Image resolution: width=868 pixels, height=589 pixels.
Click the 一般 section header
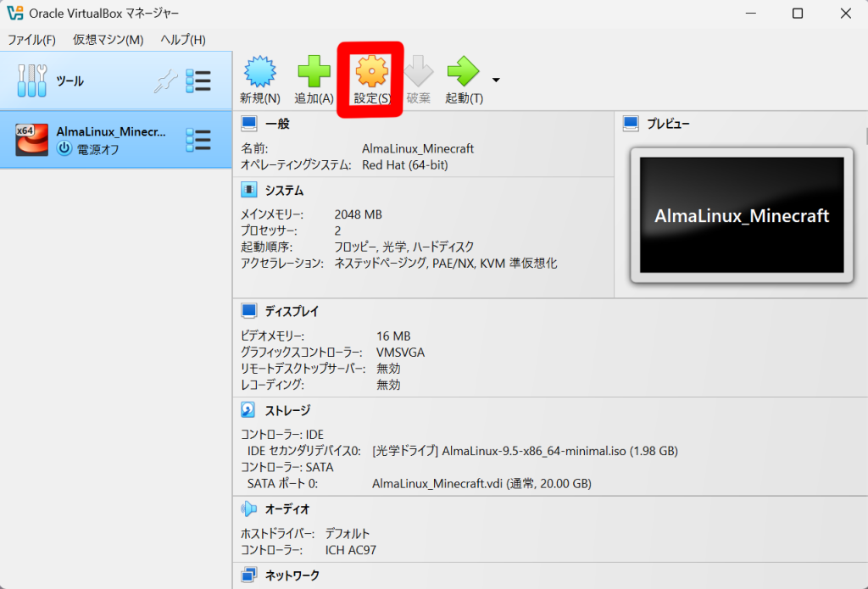(277, 124)
